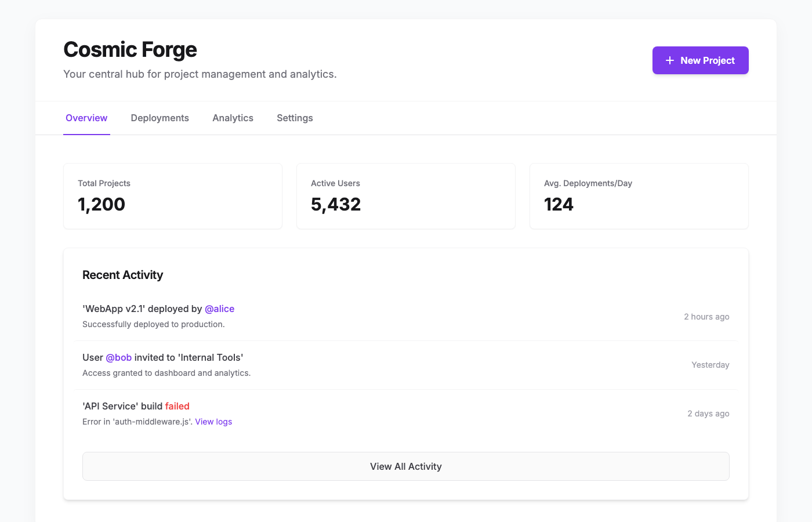View all activity

pyautogui.click(x=406, y=466)
